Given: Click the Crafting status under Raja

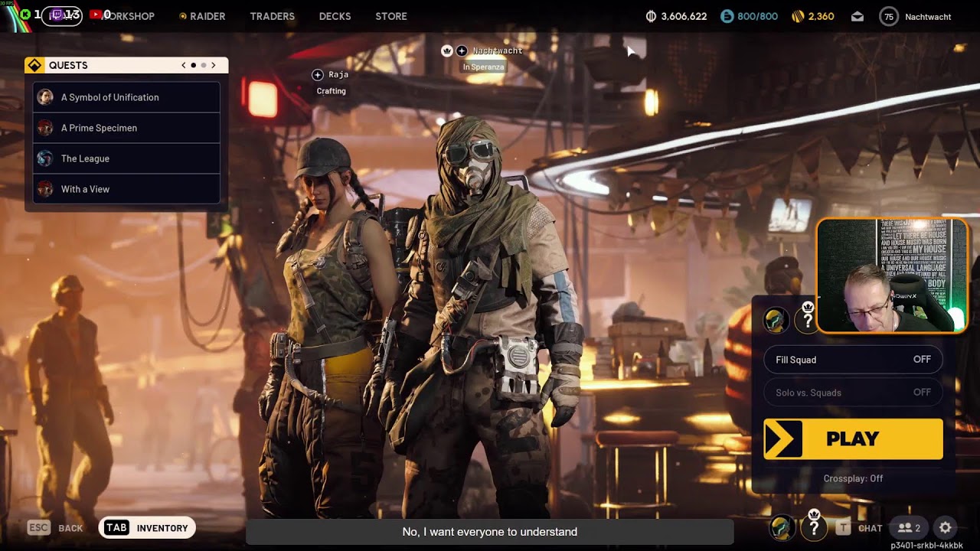Looking at the screenshot, I should click(x=332, y=91).
